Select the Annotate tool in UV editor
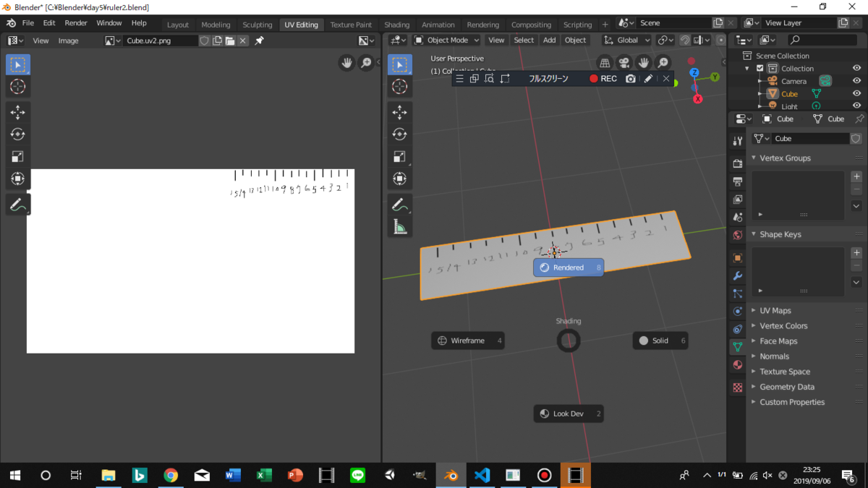 point(18,205)
